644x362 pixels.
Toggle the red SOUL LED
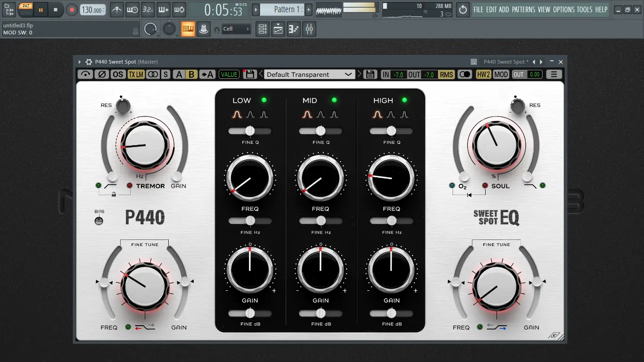pos(485,186)
